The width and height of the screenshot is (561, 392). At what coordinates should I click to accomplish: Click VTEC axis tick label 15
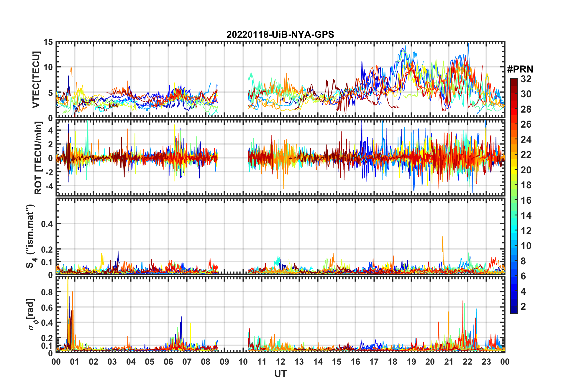coord(48,42)
